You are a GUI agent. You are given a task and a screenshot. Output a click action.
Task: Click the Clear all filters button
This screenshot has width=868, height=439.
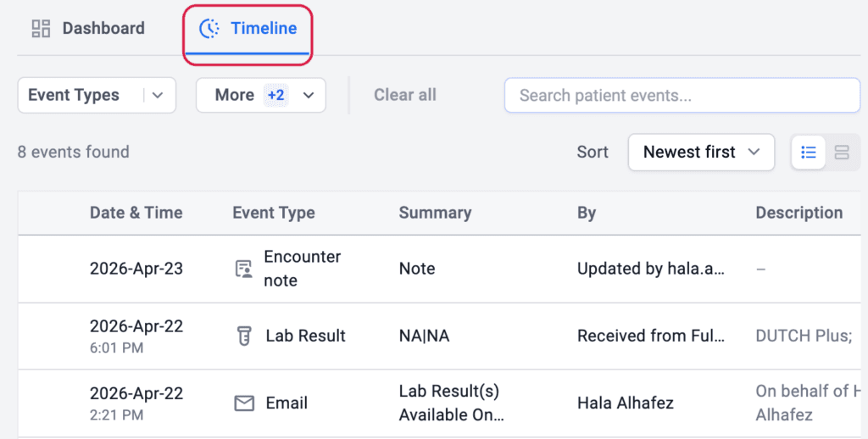[x=405, y=95]
